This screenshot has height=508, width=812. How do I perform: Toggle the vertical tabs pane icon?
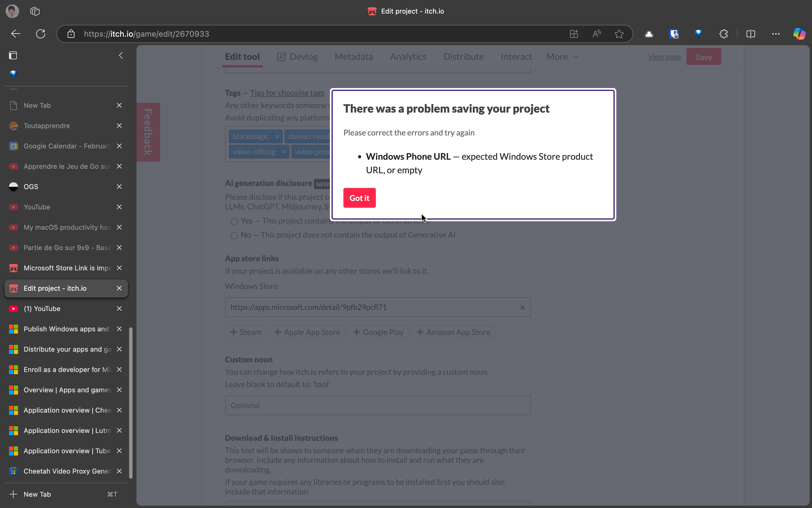coord(13,55)
